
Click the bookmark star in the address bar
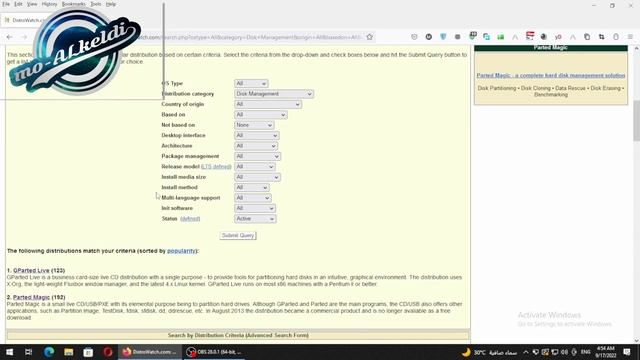[x=369, y=37]
